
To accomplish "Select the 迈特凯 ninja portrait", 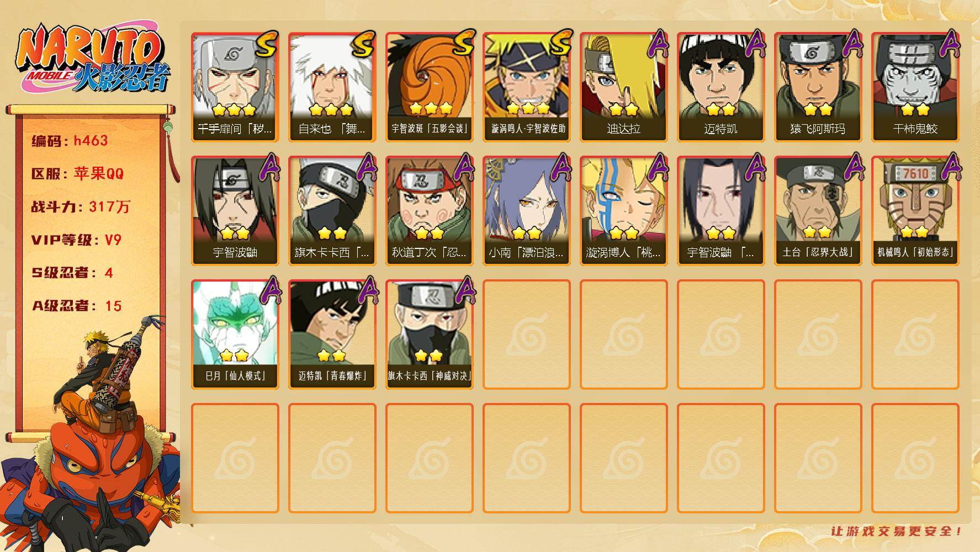I will pyautogui.click(x=721, y=87).
